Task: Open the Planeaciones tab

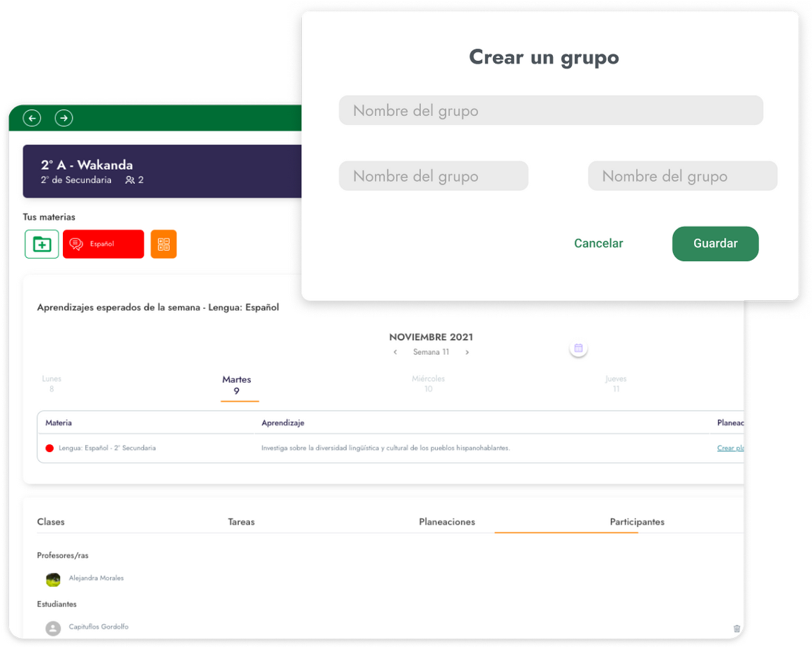Action: point(447,522)
